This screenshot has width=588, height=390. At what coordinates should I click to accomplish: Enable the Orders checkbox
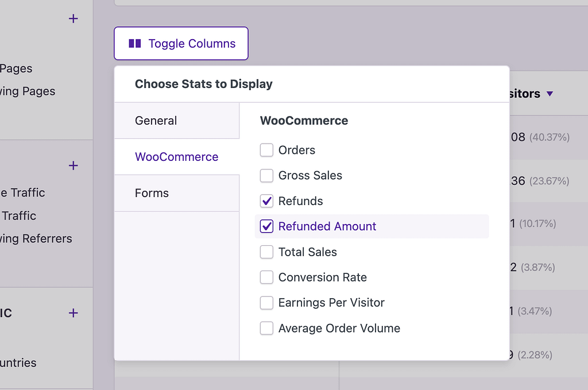click(x=266, y=150)
